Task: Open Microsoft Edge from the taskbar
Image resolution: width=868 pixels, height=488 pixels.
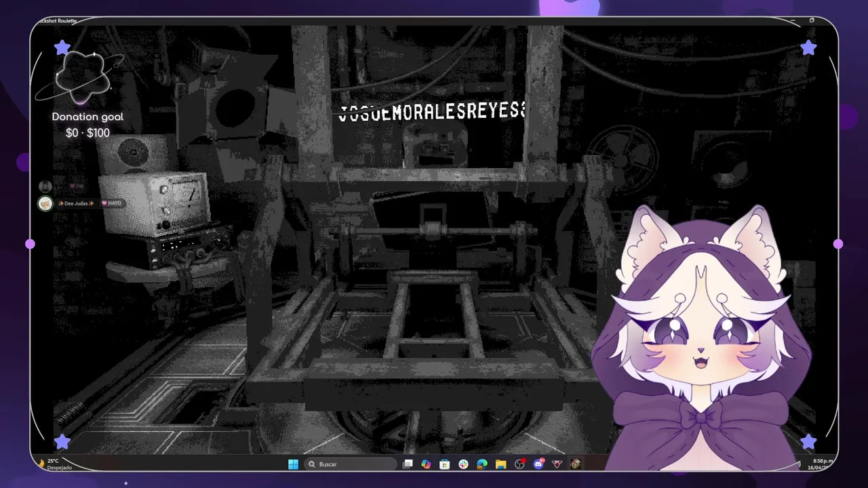Action: (481, 464)
